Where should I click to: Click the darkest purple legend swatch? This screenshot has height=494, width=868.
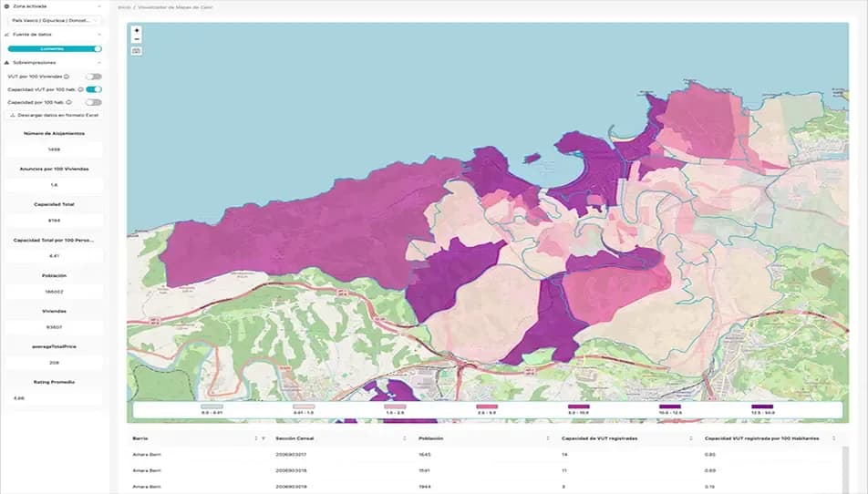click(762, 407)
